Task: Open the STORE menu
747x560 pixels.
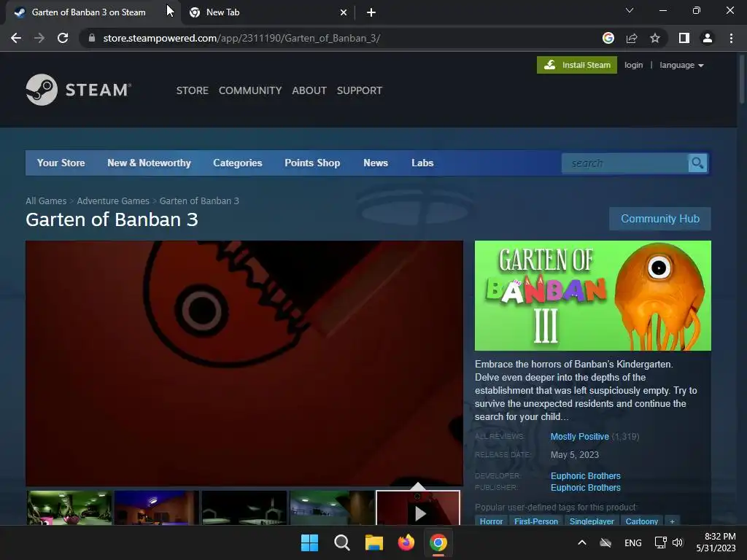Action: [193, 90]
